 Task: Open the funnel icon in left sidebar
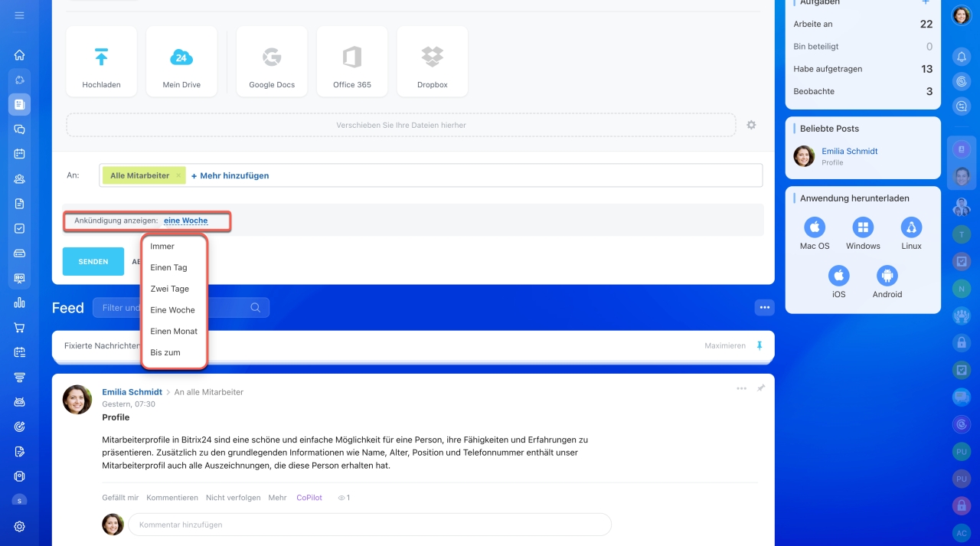coord(20,377)
